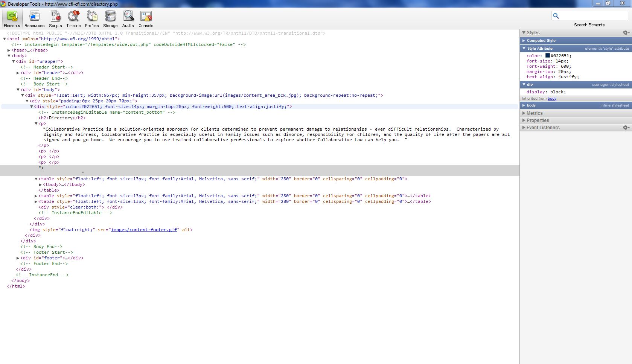Image resolution: width=632 pixels, height=364 pixels.
Task: Click the Styles section gear icon
Action: click(x=626, y=33)
